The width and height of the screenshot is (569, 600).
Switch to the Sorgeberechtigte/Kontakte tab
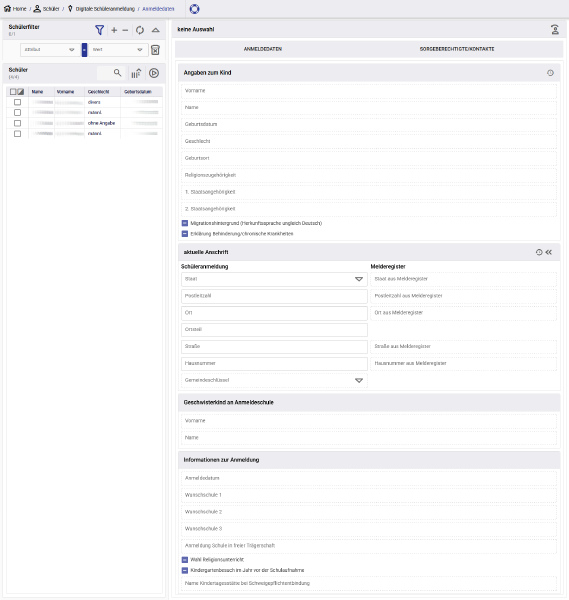[x=457, y=49]
